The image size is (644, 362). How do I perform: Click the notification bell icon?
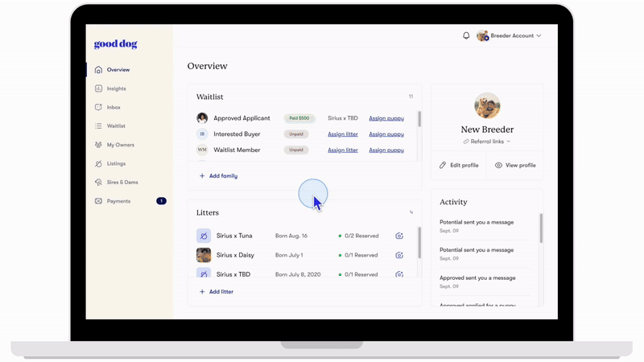pyautogui.click(x=466, y=36)
